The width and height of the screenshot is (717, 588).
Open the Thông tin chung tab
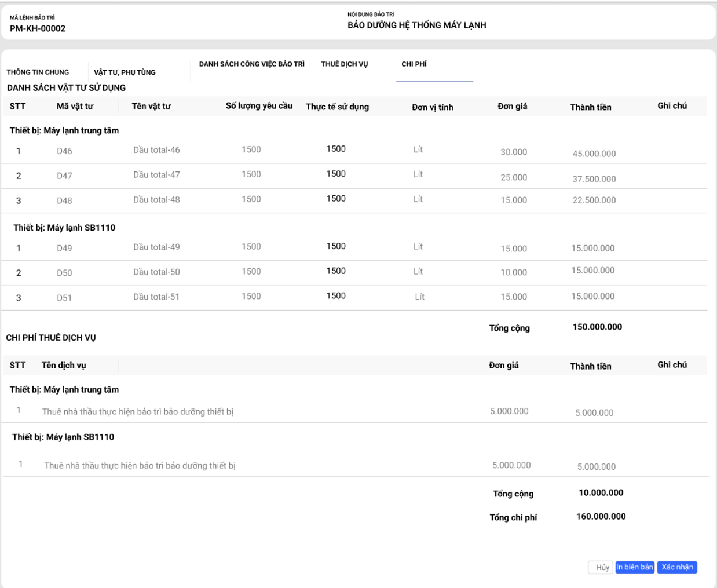coord(38,72)
